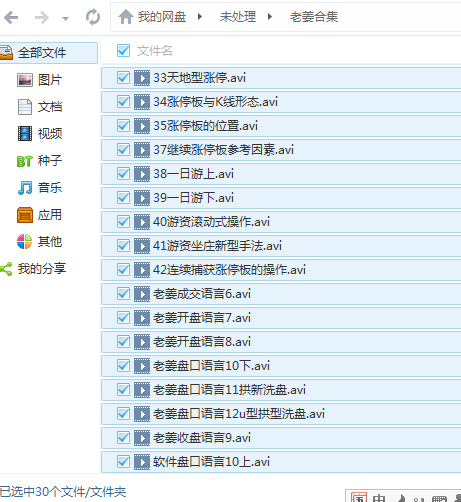
Task: Select file name 39一日游下.avi
Action: (193, 198)
